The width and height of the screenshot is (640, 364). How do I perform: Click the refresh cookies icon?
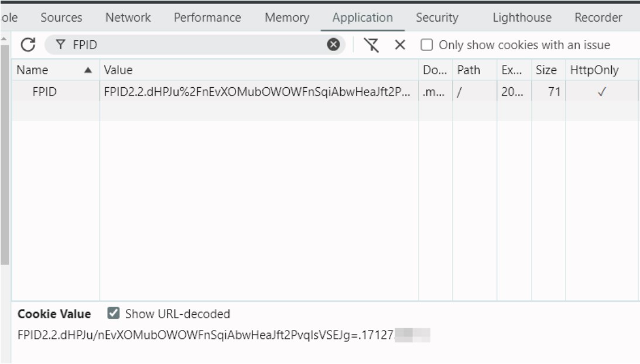pos(26,45)
